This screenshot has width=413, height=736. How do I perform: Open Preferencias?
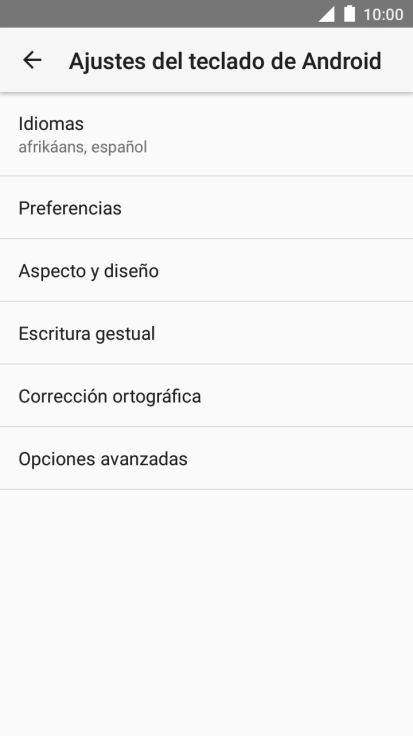206,207
